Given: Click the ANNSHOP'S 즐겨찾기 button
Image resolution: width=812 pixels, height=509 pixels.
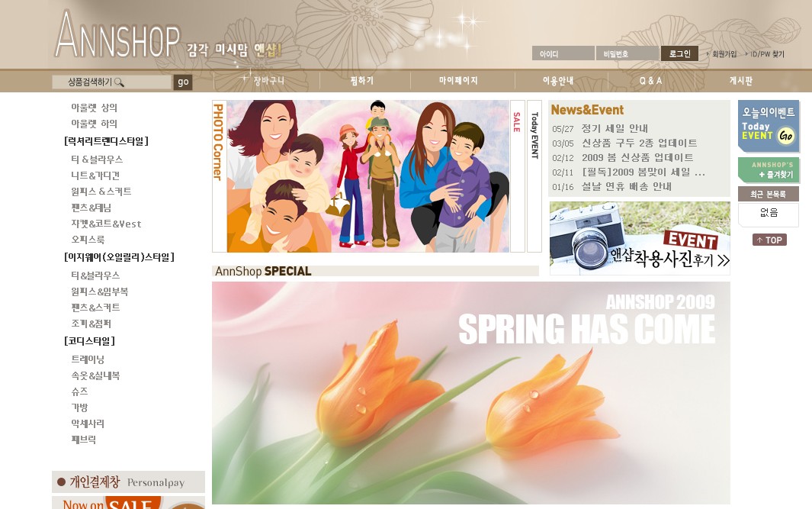Looking at the screenshot, I should tap(769, 170).
